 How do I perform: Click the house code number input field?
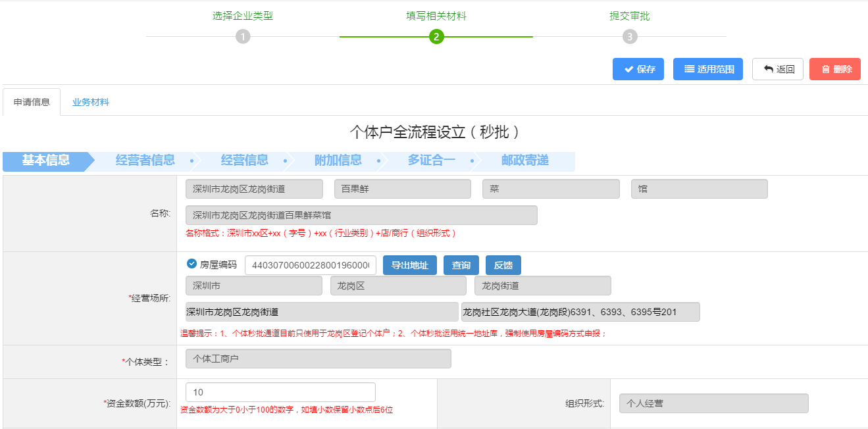310,265
